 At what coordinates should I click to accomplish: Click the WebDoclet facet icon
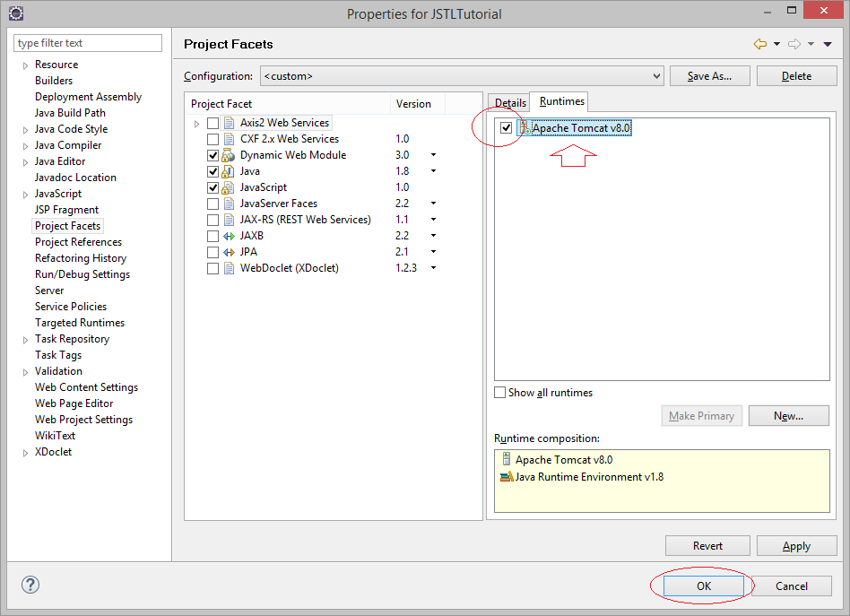tap(230, 268)
